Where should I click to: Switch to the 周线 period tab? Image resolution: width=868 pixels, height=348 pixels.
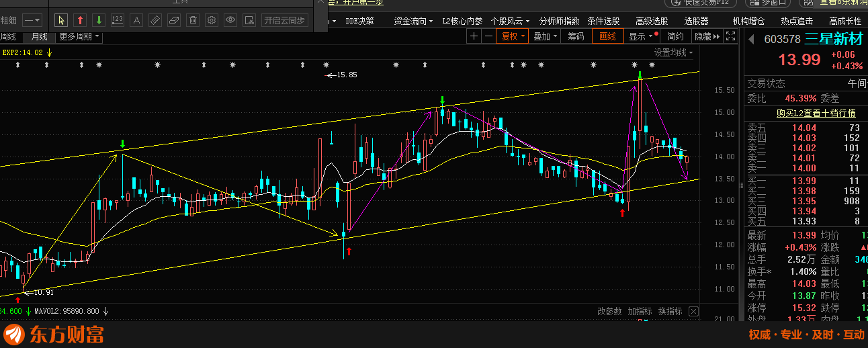8,36
